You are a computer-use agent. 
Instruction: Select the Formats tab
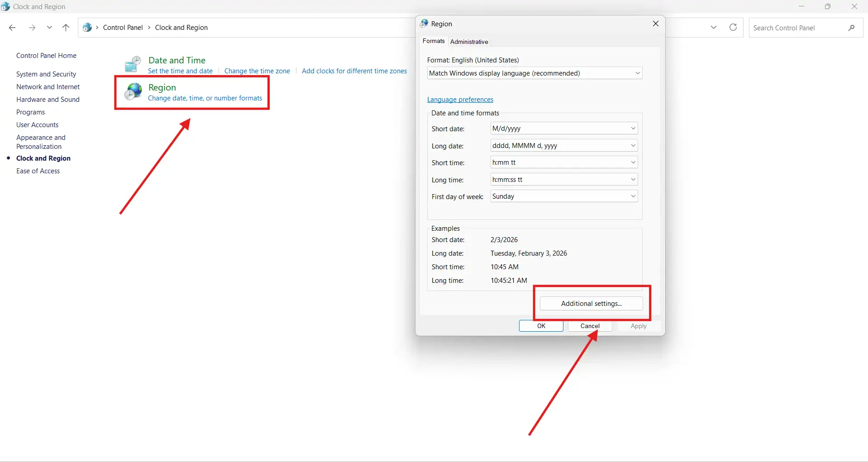[433, 41]
